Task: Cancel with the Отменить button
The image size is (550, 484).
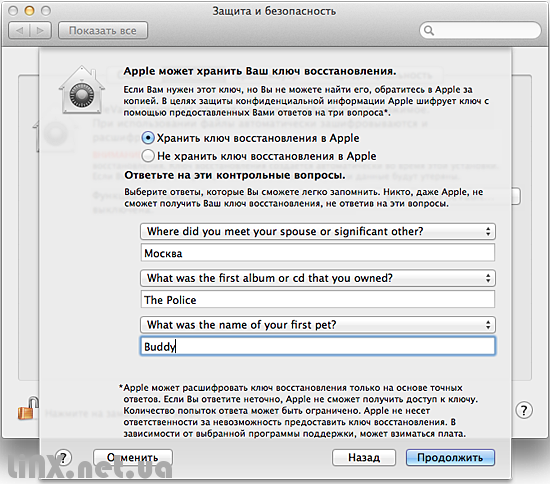Action: (x=133, y=457)
